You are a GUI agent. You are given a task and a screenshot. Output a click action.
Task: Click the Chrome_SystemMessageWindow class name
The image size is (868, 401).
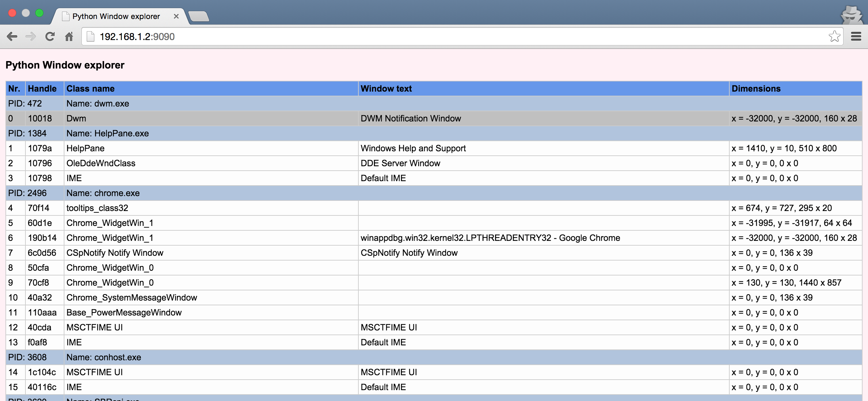(x=132, y=298)
